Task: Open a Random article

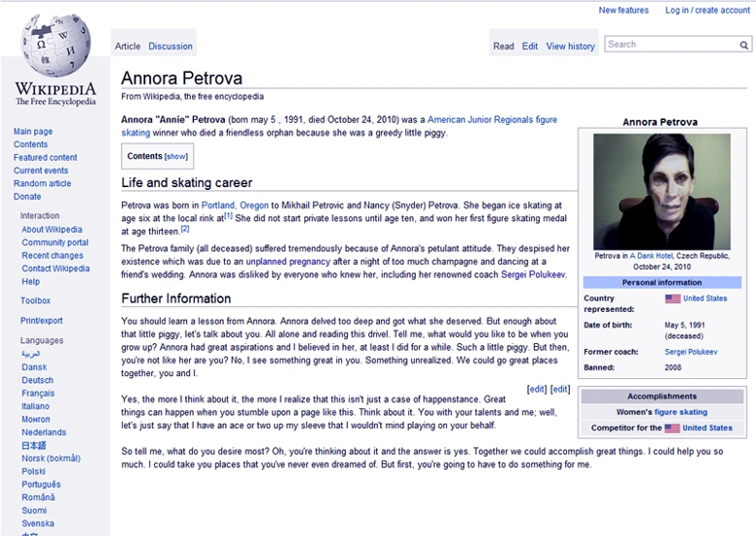Action: click(x=43, y=183)
